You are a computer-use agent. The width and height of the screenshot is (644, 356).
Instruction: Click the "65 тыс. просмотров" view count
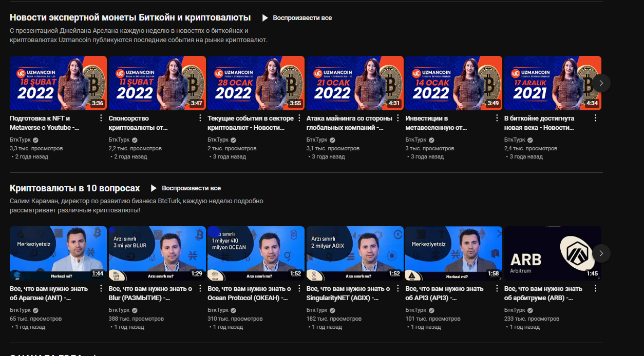[35, 319]
